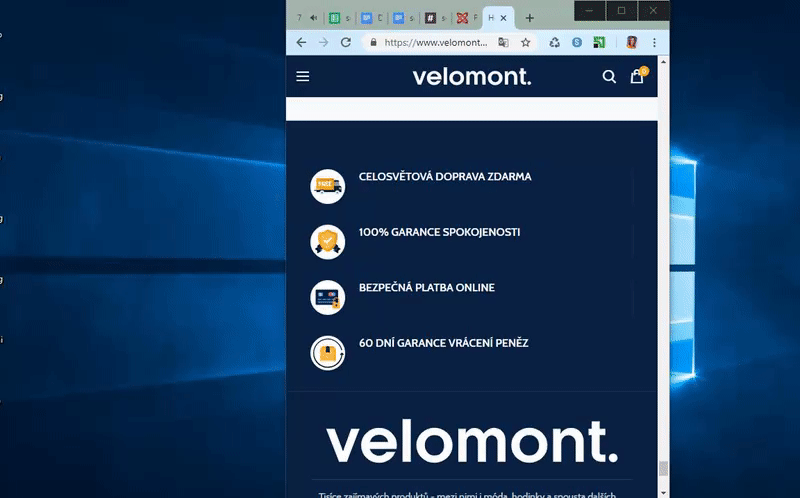Click the free delivery truck icon
The height and width of the screenshot is (498, 800).
coord(328,186)
